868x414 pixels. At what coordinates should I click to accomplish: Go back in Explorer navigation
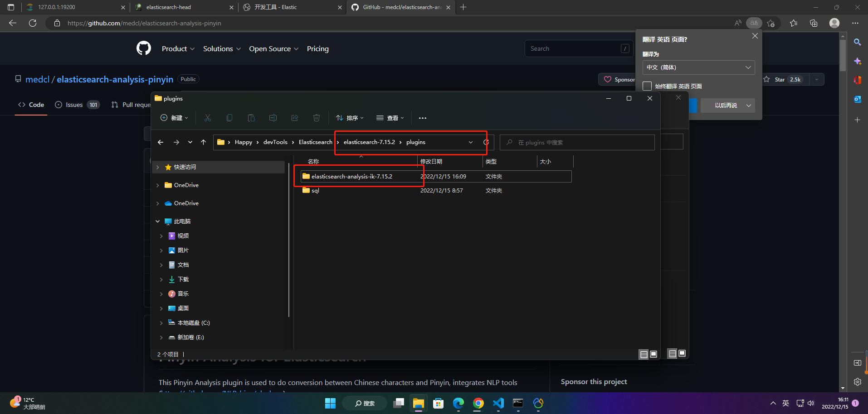(x=161, y=142)
